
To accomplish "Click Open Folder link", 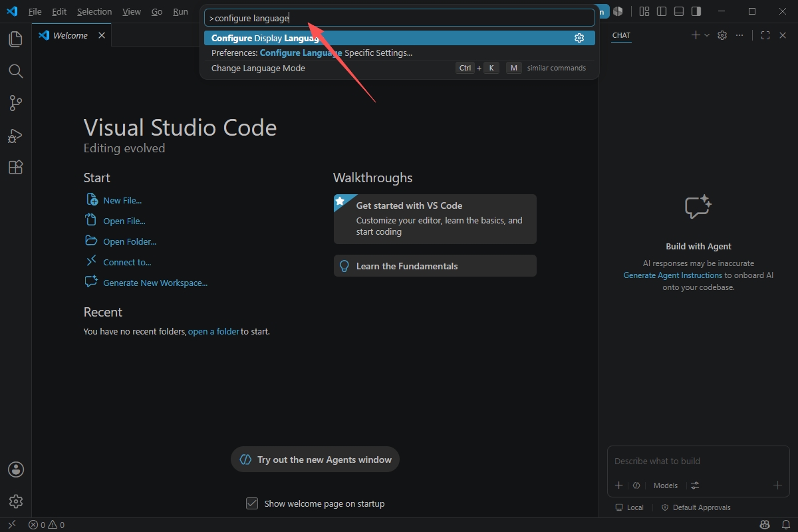I will coord(130,241).
